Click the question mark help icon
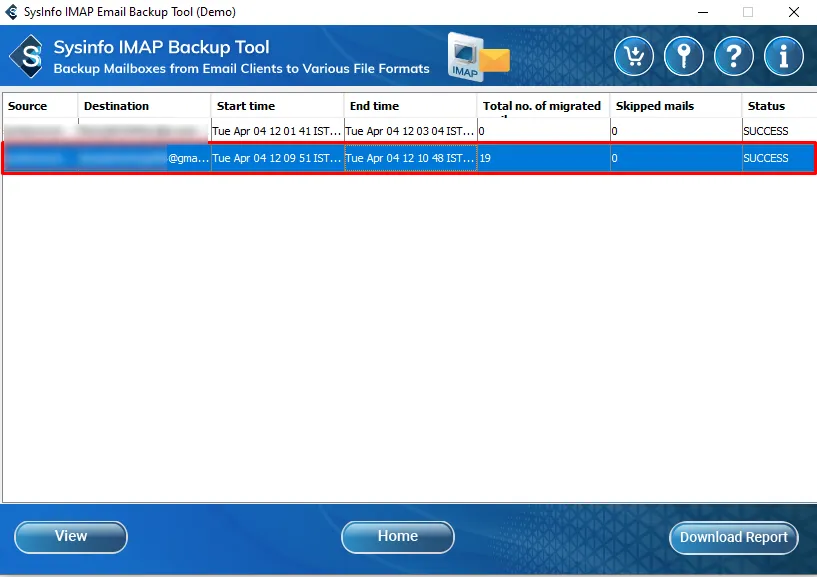The height and width of the screenshot is (577, 817). click(734, 57)
